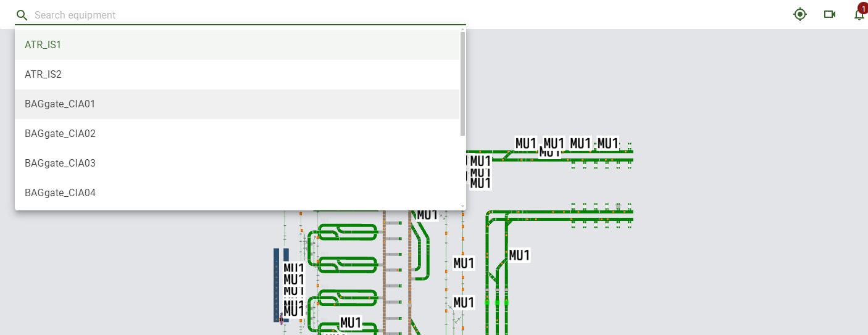
Task: Focus the Search equipment input field
Action: click(x=247, y=15)
